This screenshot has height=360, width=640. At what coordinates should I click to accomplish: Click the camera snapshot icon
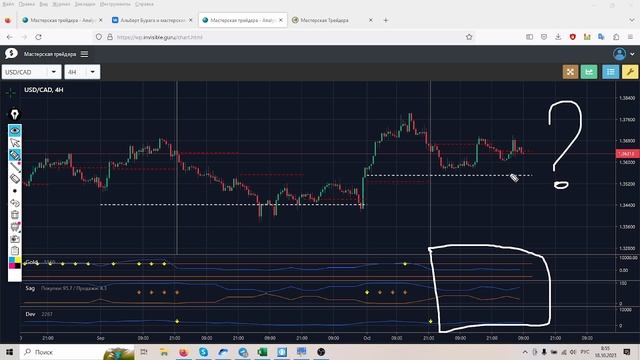pos(15,239)
